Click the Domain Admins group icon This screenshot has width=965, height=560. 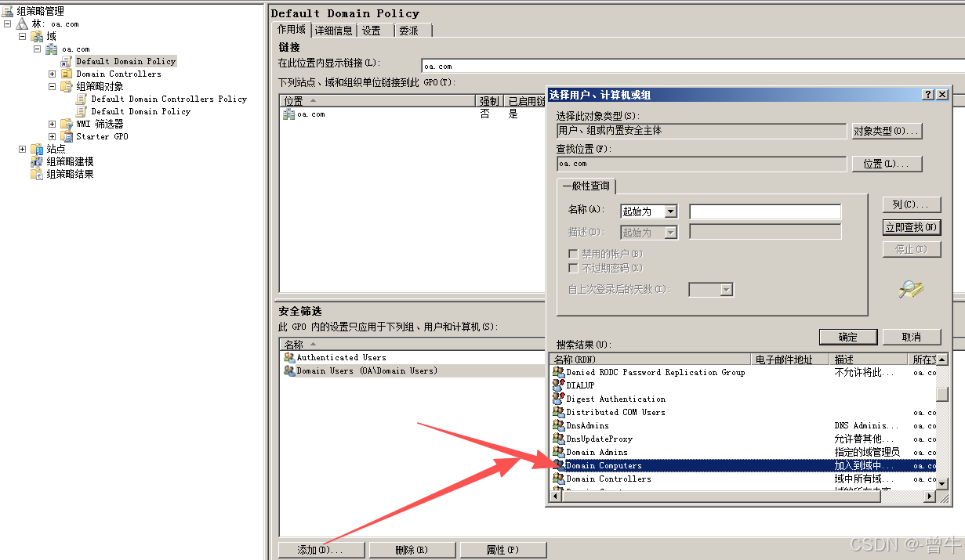558,452
